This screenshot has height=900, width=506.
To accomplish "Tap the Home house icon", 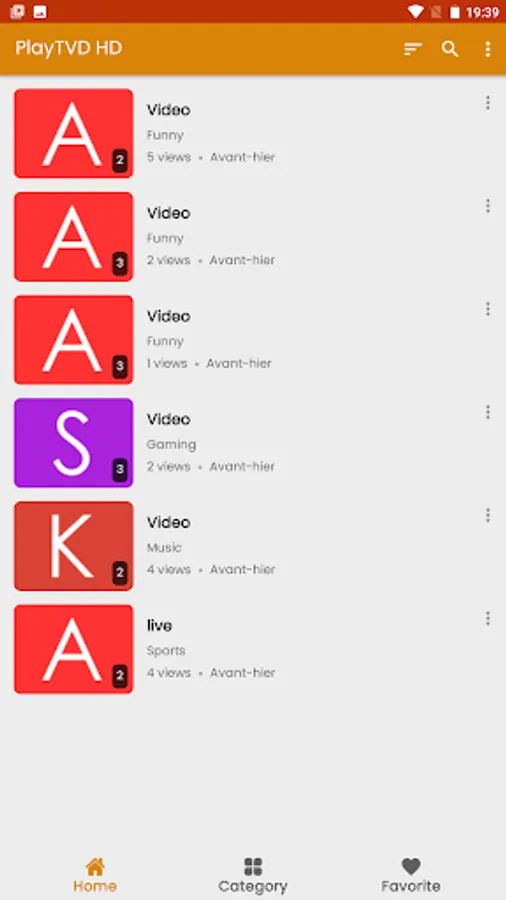I will pos(95,866).
